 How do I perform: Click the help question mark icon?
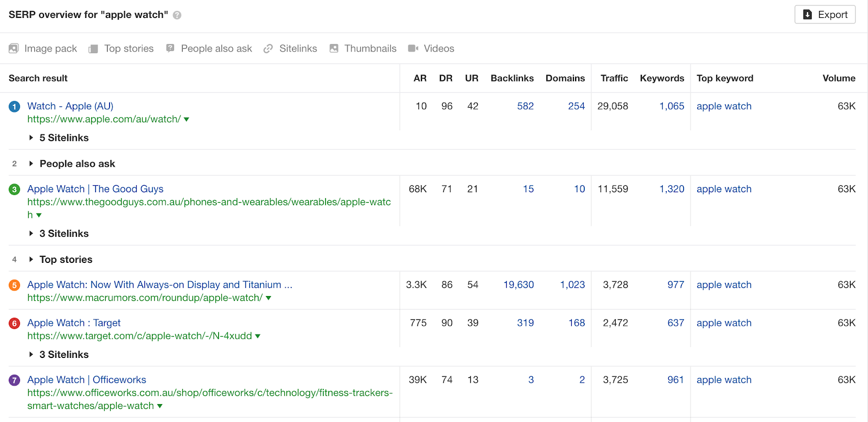pos(177,15)
